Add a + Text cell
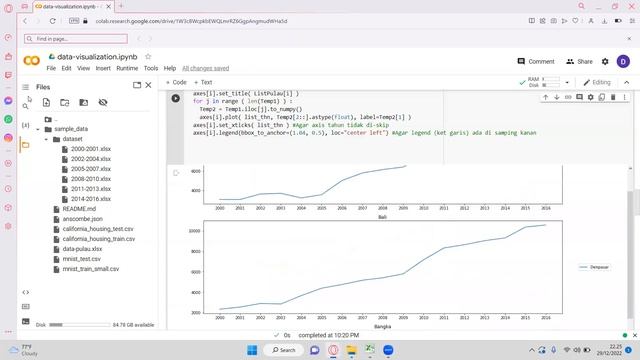Viewport: 640px width, 360px height. click(203, 82)
